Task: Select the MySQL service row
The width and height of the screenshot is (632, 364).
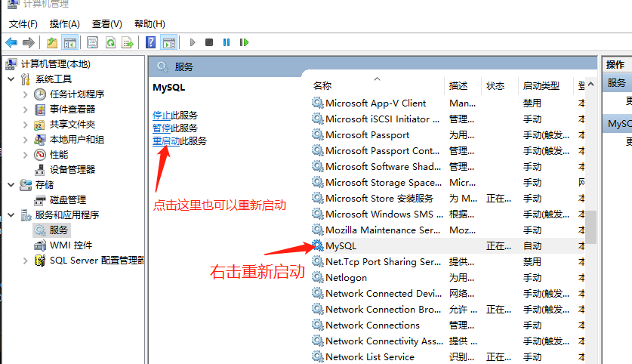Action: [x=448, y=246]
